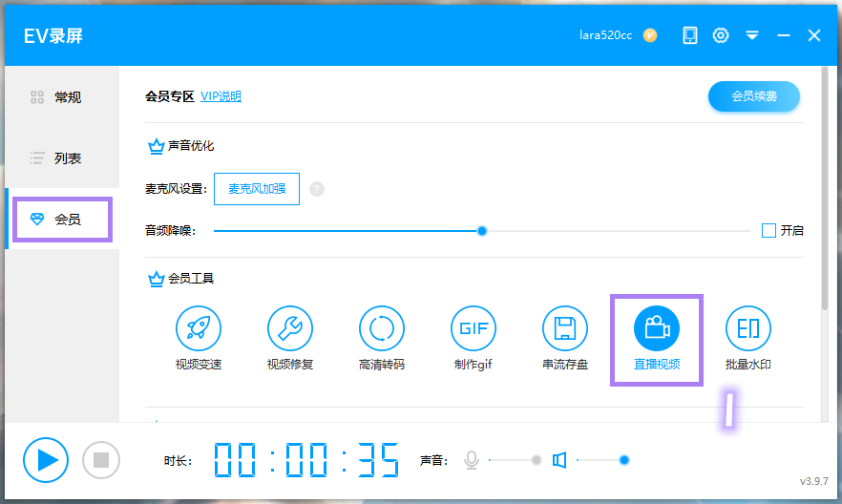Switch to the 常规 tab
This screenshot has height=504, width=842.
(x=62, y=96)
